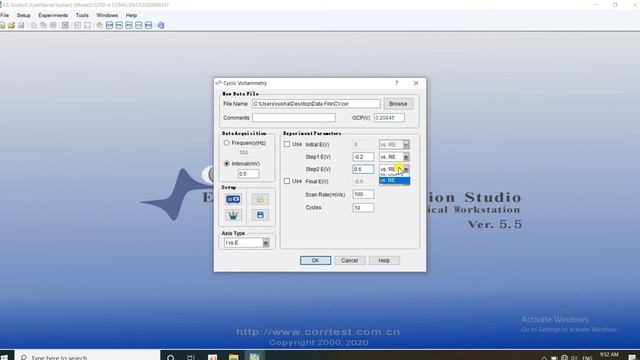Image resolution: width=640 pixels, height=360 pixels.
Task: Click the blue floppy disk setup icon
Action: coord(260,215)
